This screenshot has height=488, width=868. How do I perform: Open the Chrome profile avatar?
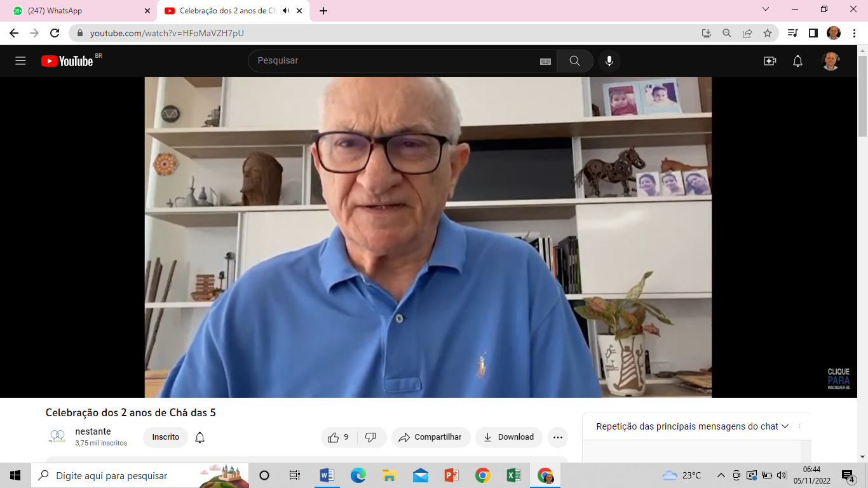click(x=834, y=33)
